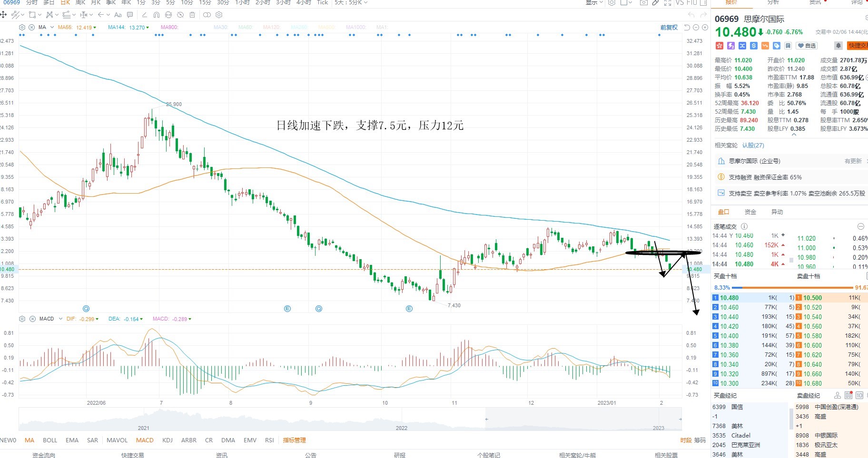Close the MACD indicator panel
Image resolution: width=868 pixels, height=458 pixels.
pyautogui.click(x=32, y=319)
